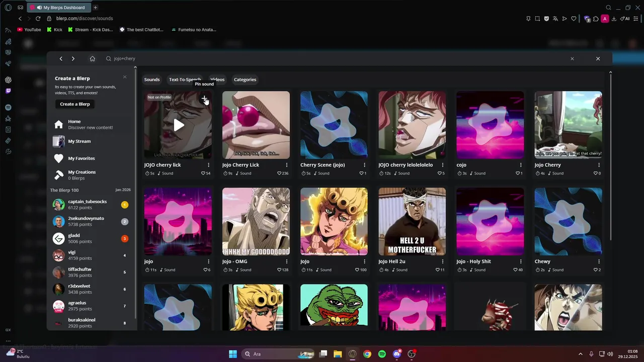Open Jojo Cherry Lick thumbnail with cherry

click(256, 125)
